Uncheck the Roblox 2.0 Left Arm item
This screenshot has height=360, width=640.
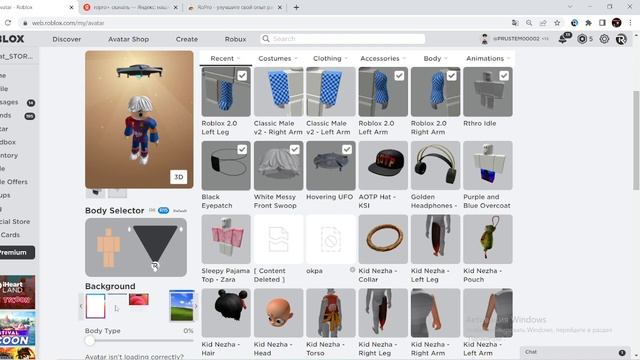click(399, 76)
